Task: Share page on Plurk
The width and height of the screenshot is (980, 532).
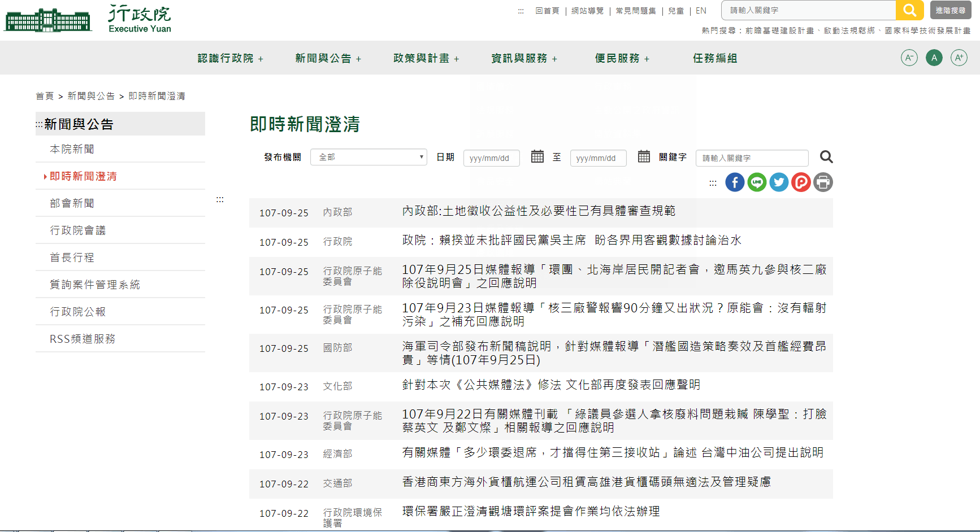Action: coord(801,182)
